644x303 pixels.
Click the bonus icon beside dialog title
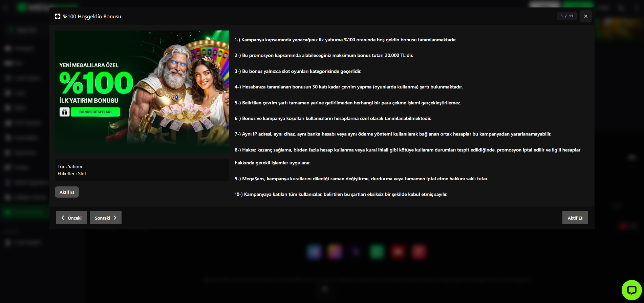click(x=58, y=16)
